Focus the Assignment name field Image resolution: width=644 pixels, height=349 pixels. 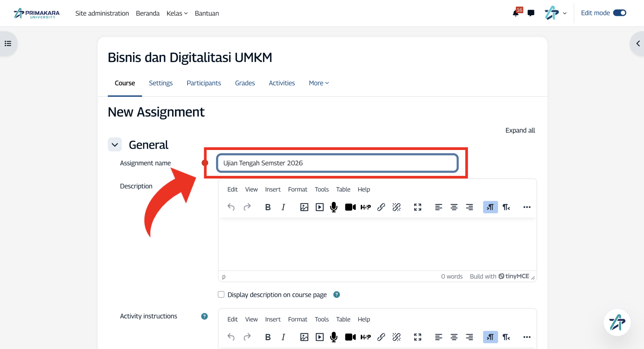[337, 163]
